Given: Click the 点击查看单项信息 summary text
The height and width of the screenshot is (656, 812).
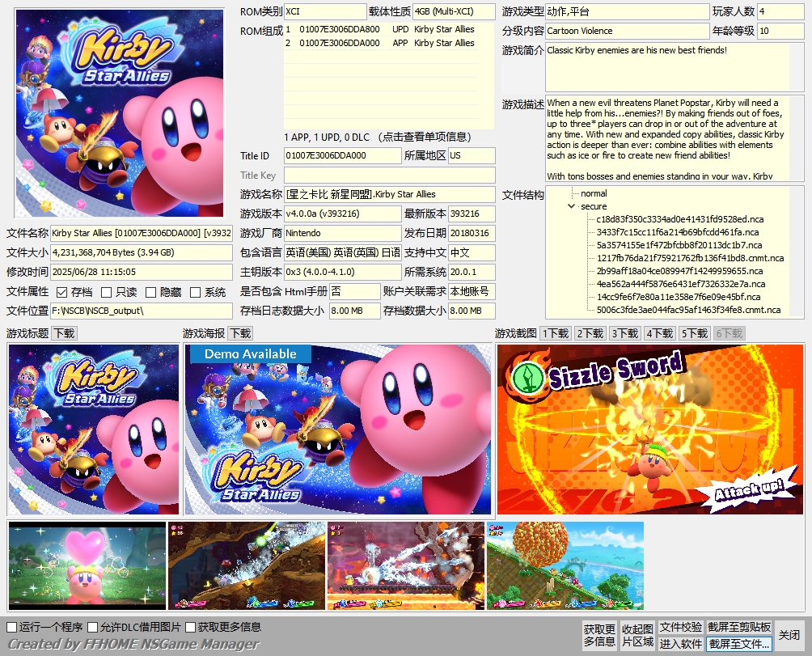Looking at the screenshot, I should (378, 138).
